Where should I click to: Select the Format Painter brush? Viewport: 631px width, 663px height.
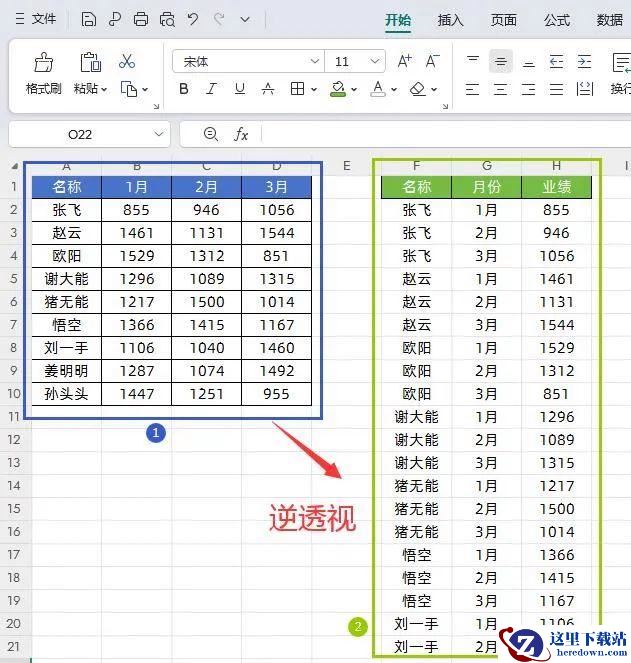(43, 63)
